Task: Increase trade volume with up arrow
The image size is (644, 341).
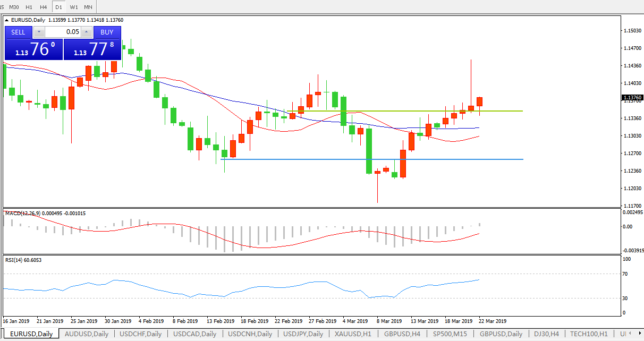Action: 87,32
